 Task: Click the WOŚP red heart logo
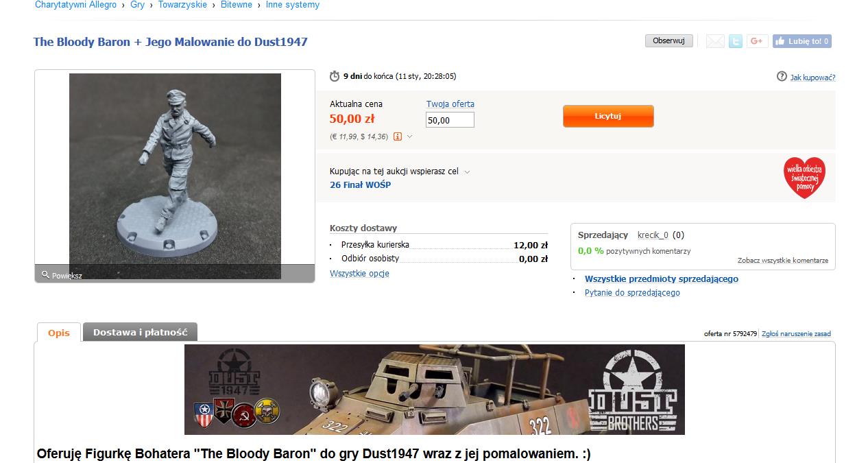(x=805, y=178)
